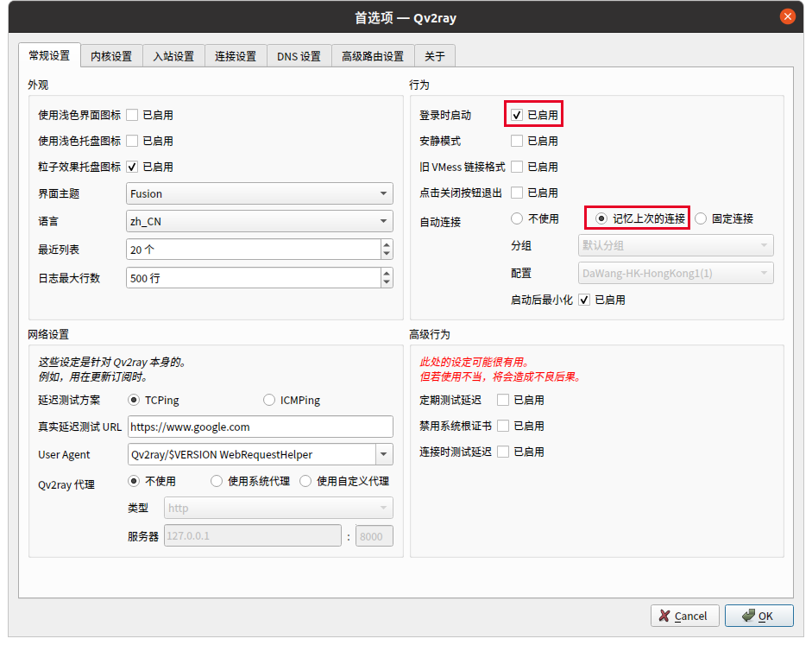Enable 安静模式 checkbox
Screen dimensions: 812x645
(517, 141)
